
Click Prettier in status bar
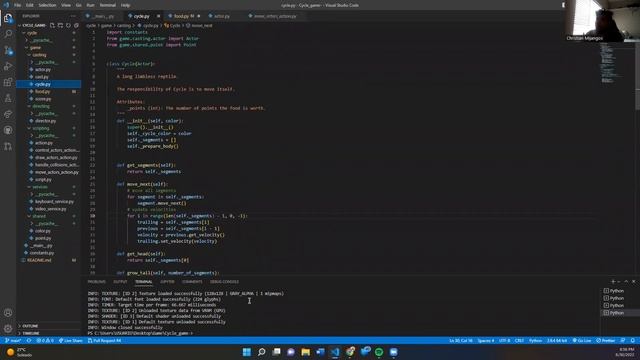(606, 340)
